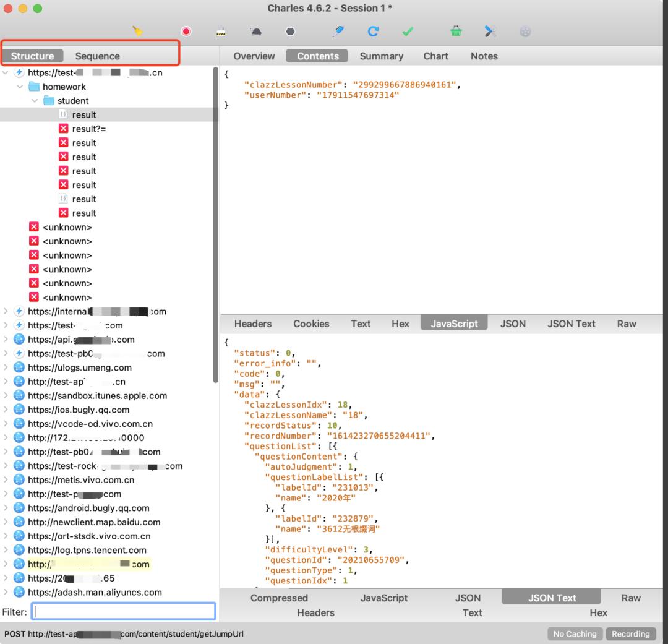Click the blue repeat request icon
Viewport: 668px width, 644px height.
373,32
